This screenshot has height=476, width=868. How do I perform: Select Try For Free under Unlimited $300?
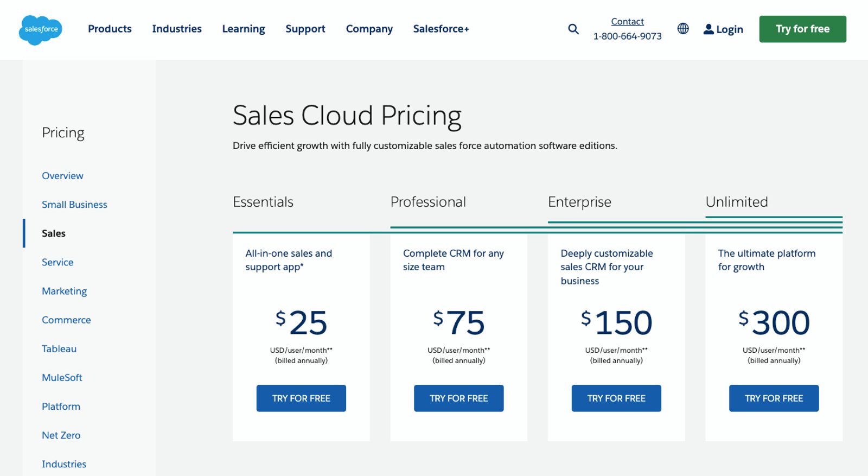774,398
